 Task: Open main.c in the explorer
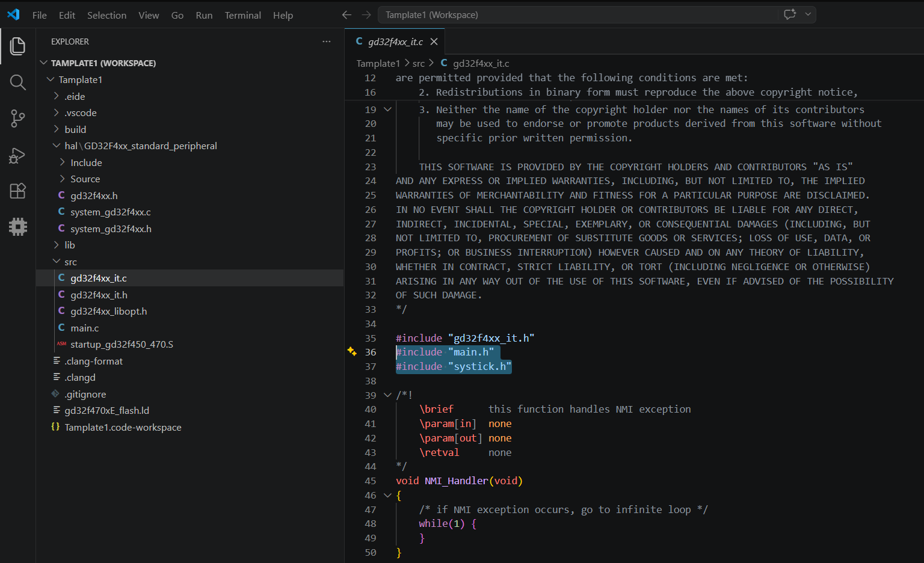point(84,328)
